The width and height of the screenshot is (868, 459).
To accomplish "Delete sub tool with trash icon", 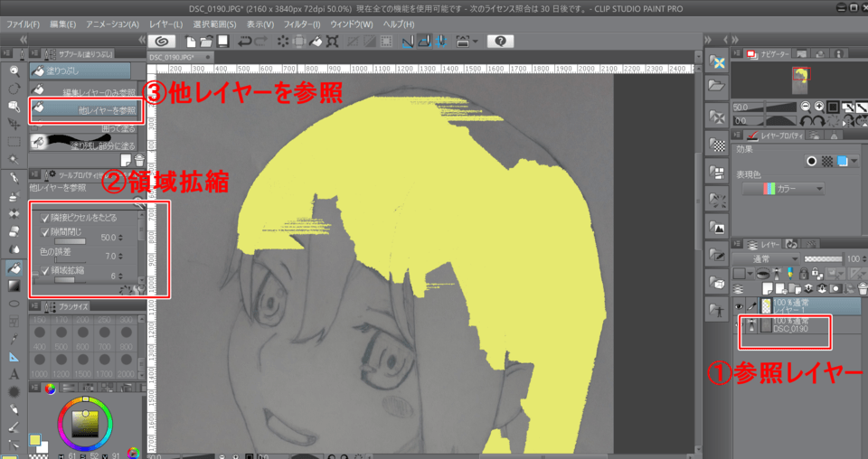I will coord(139,160).
